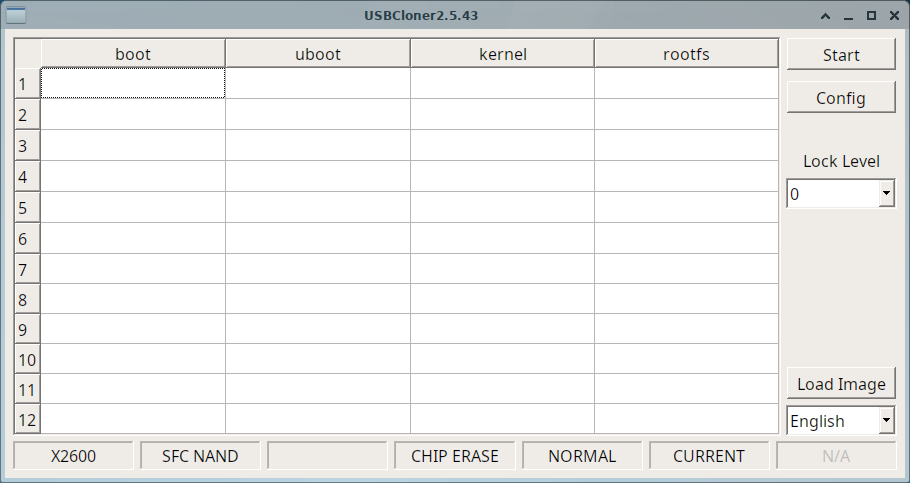Click the SFC NAND status field
Screen dimensions: 910x483
(x=200, y=456)
